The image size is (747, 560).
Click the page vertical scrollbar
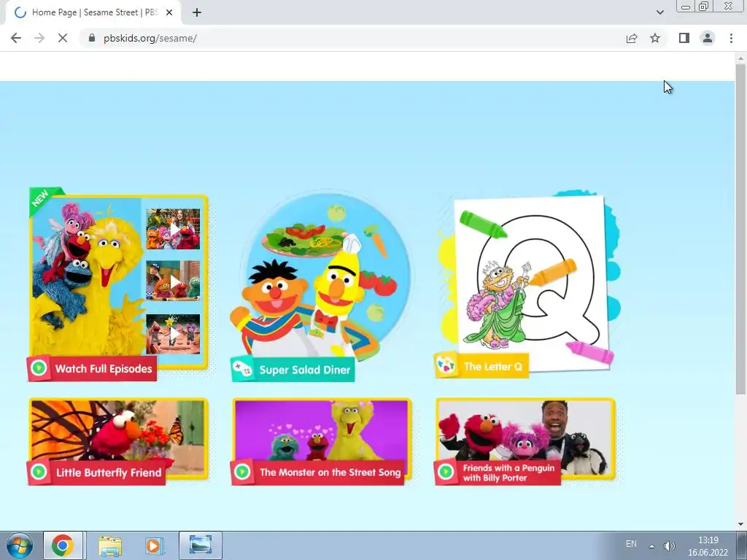[740, 228]
